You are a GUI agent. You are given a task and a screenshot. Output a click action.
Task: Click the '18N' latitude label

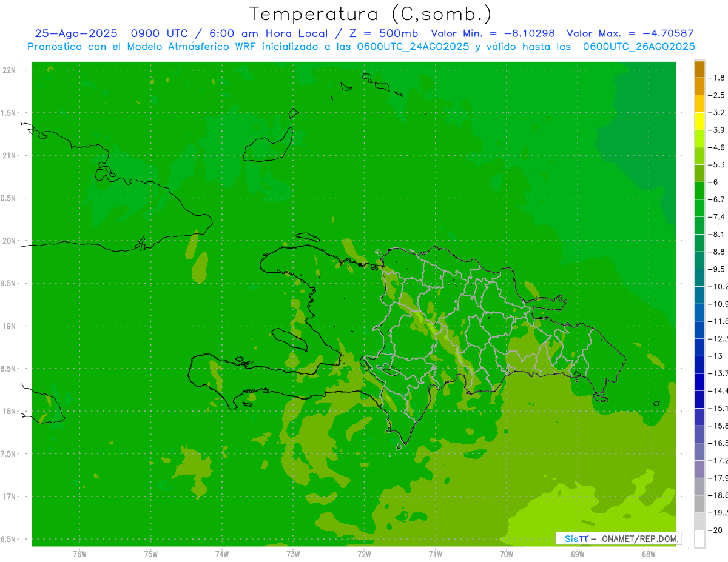point(10,411)
